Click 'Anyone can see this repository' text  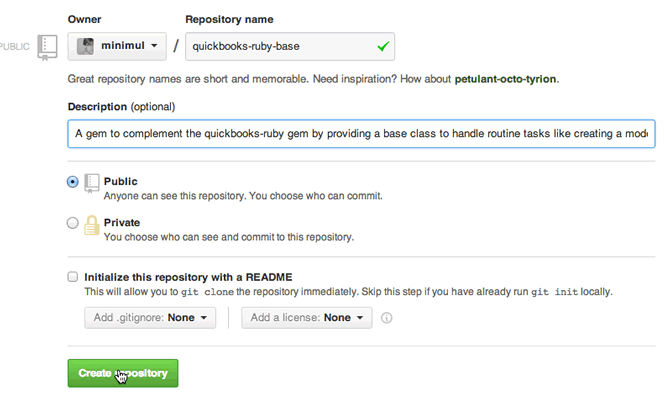(x=243, y=196)
